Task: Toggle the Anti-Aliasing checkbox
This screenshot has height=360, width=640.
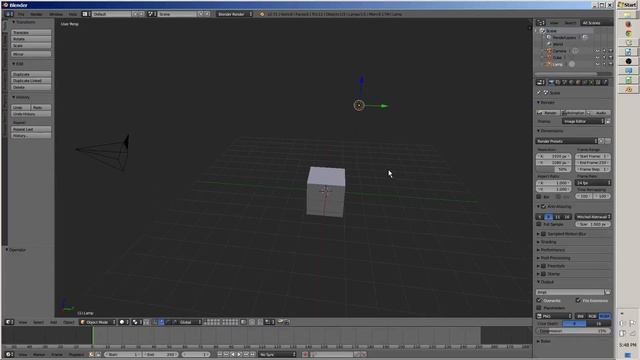Action: click(x=543, y=207)
